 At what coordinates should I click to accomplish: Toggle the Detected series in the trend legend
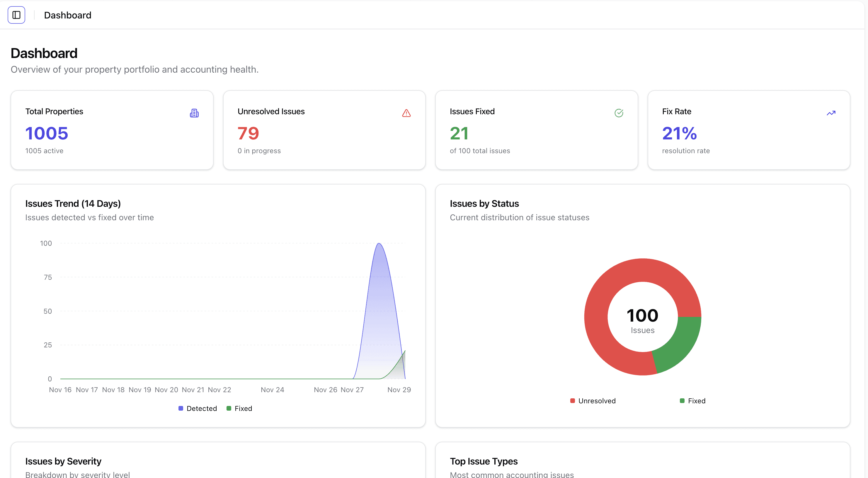coord(198,408)
